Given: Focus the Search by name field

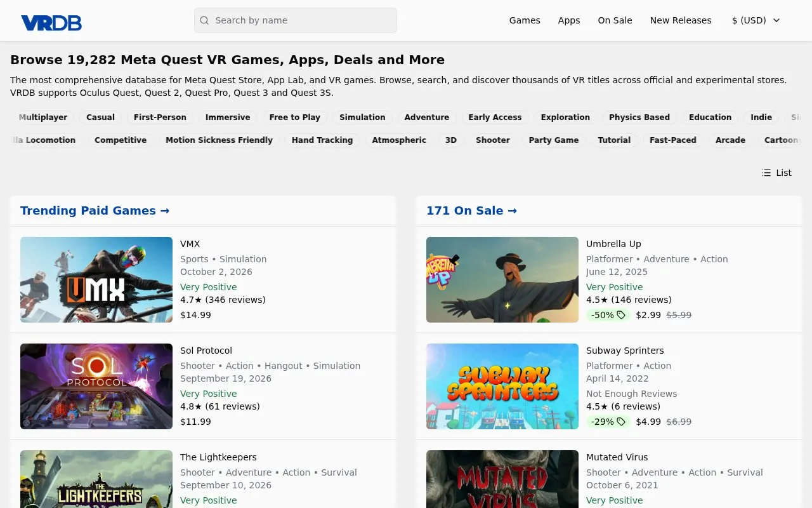Looking at the screenshot, I should (296, 20).
